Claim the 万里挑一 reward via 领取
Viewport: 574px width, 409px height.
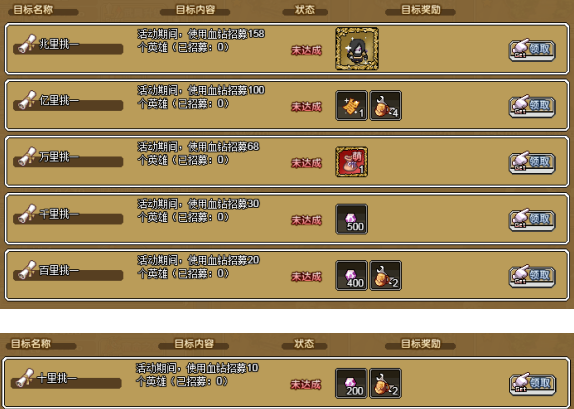532,162
